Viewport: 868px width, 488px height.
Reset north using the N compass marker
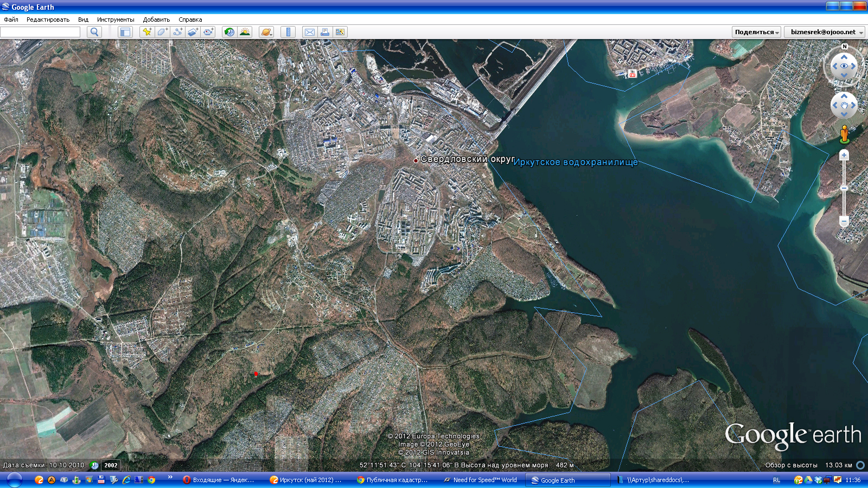coord(844,47)
